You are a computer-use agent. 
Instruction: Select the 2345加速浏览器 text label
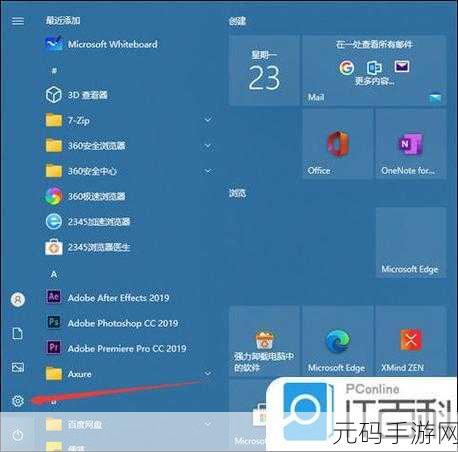99,222
